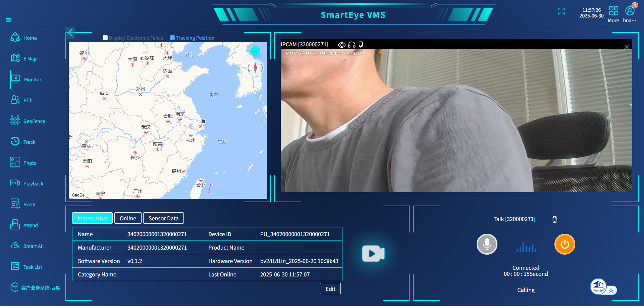Click the gray microphone talk button
The image size is (644, 306).
[487, 244]
